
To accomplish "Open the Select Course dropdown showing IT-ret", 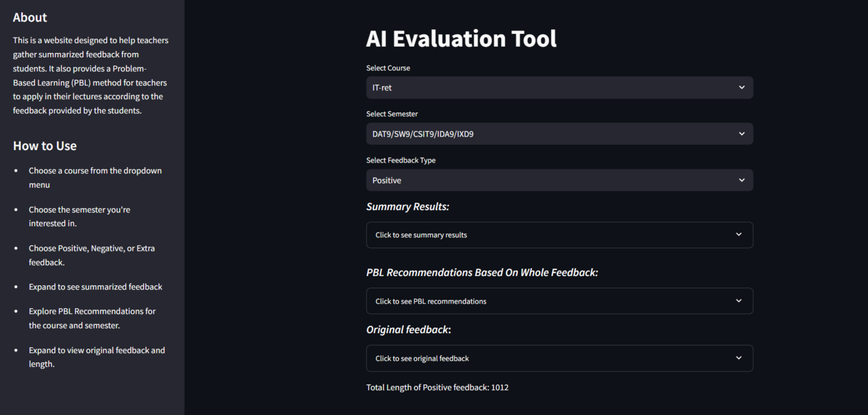I will click(x=560, y=88).
